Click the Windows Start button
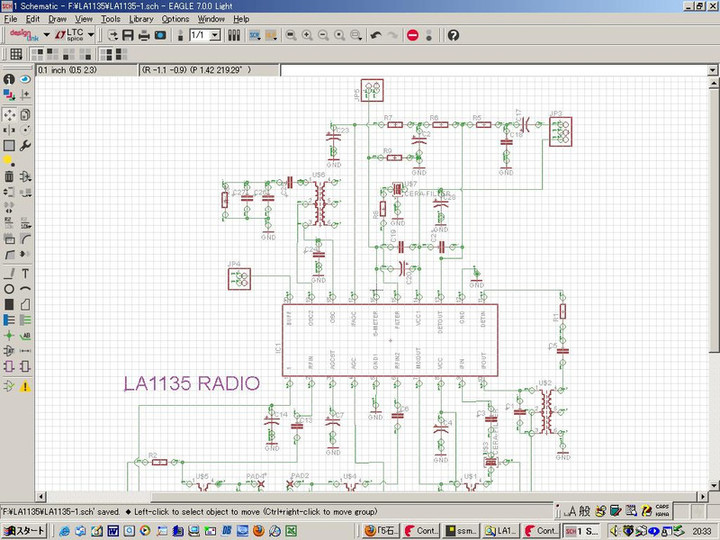Viewport: 720px width, 540px height. pos(22,530)
